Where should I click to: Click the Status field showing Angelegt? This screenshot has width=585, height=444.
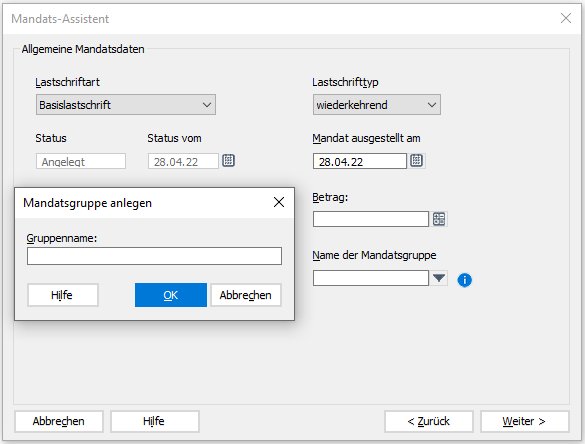click(81, 161)
